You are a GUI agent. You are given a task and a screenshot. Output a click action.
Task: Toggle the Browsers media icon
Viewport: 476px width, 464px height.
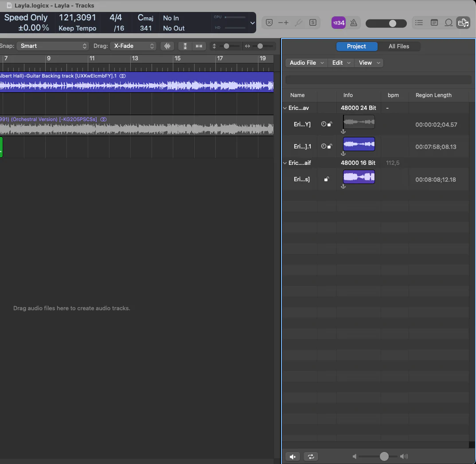[x=463, y=23]
